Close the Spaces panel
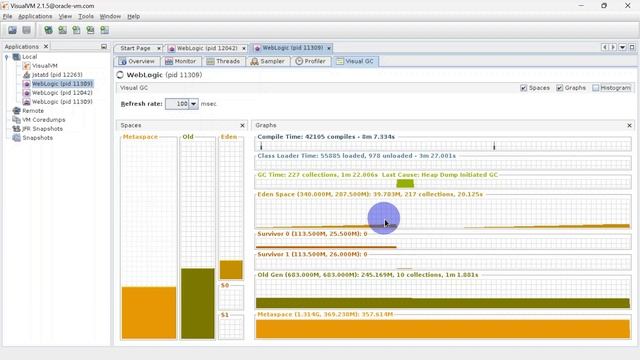 coord(242,125)
